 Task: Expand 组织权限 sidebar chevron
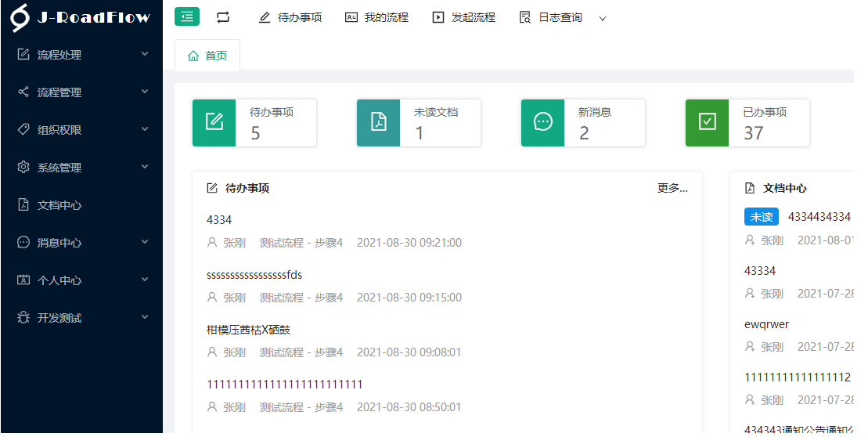145,129
